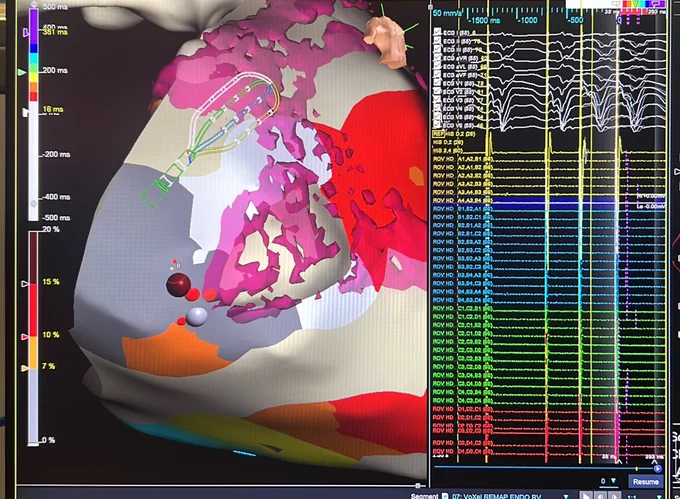Select the white lower handle at 16 ms
The image size is (680, 499).
point(26,112)
